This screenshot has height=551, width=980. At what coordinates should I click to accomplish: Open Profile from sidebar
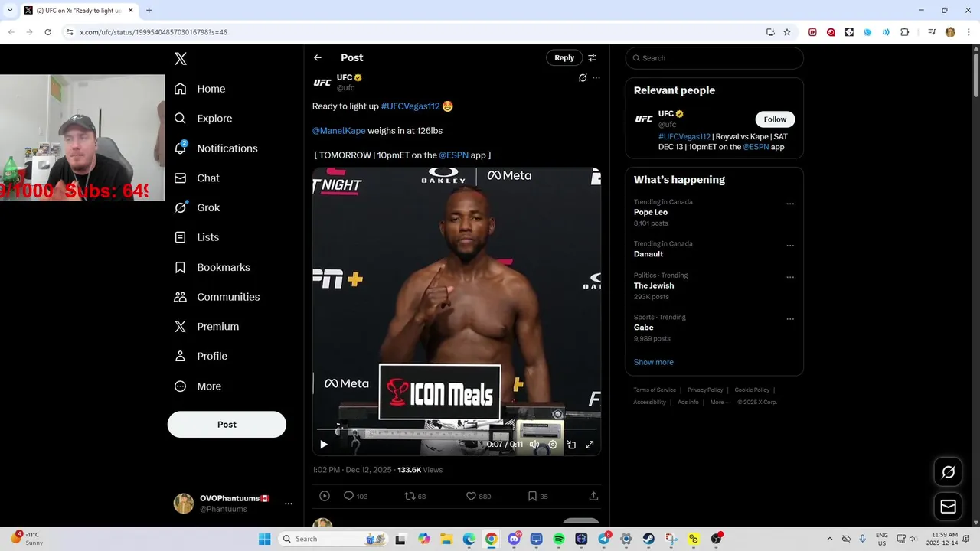point(201,357)
